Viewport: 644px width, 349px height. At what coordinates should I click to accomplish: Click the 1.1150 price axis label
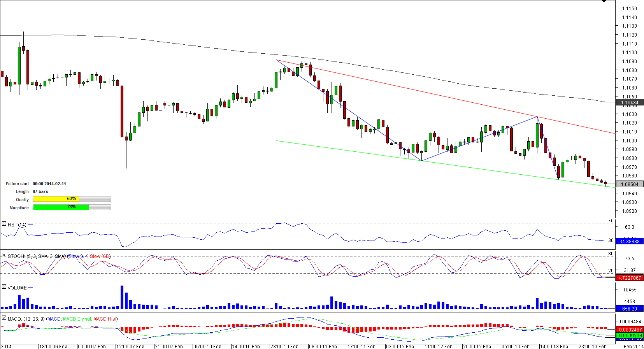pos(630,9)
